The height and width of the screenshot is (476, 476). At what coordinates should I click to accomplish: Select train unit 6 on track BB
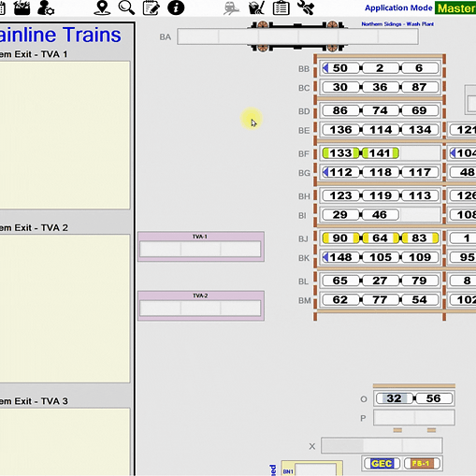[420, 68]
